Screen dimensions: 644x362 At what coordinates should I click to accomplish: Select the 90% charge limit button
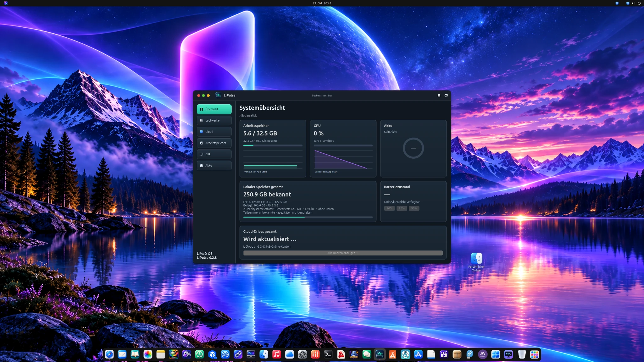414,208
